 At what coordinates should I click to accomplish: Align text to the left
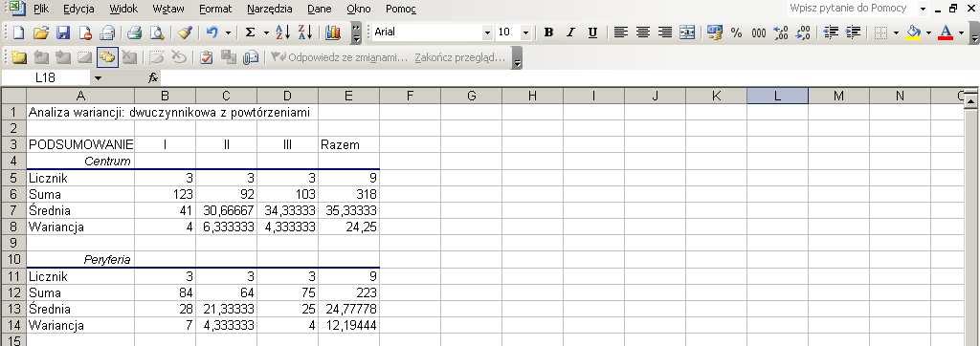[620, 32]
